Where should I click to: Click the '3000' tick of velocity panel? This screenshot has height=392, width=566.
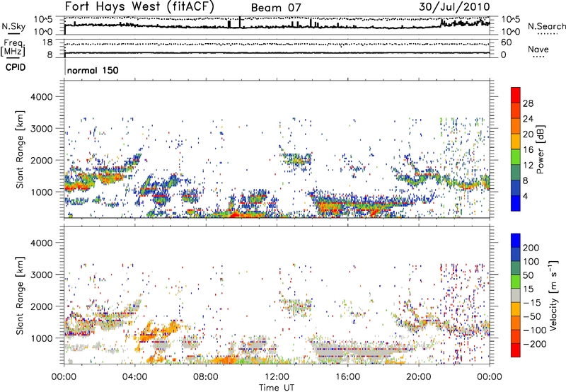(x=41, y=275)
